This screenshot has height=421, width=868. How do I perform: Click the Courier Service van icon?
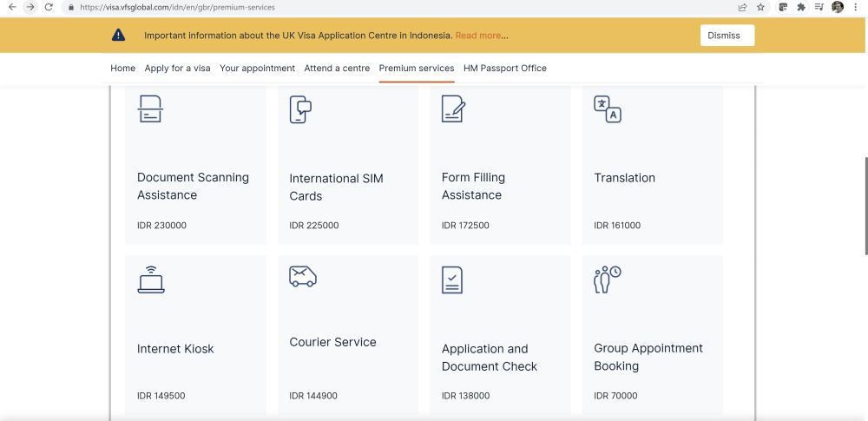click(x=303, y=276)
